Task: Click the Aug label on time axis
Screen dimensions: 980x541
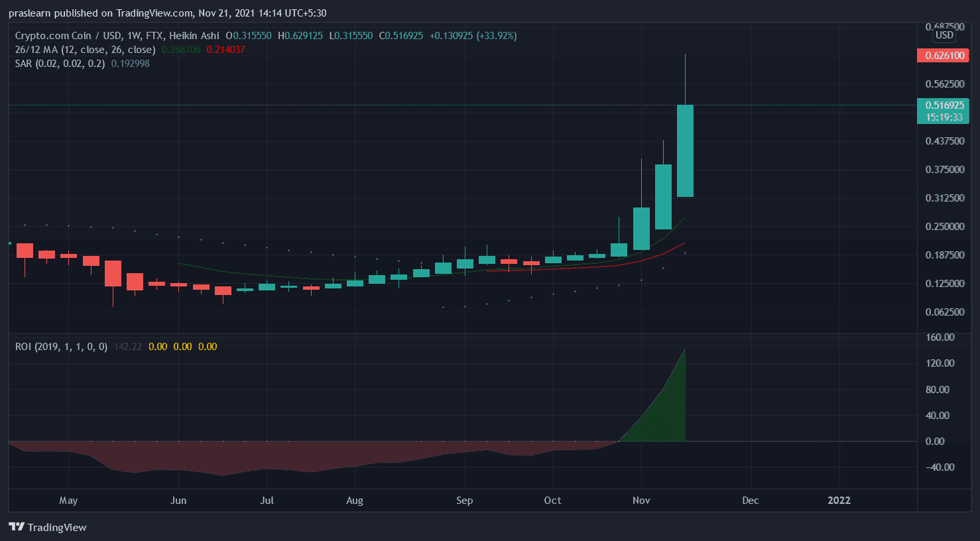Action: (355, 501)
